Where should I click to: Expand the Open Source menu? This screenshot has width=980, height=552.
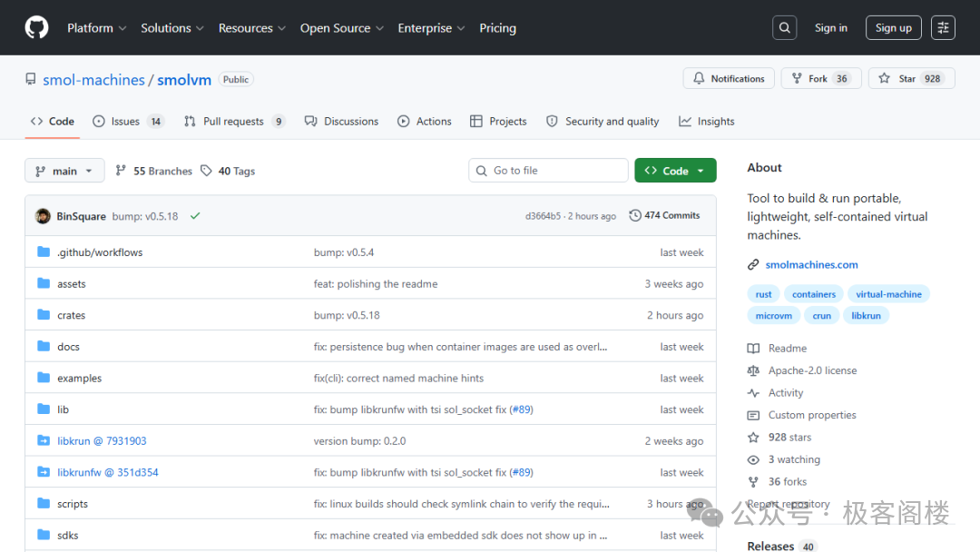pos(342,28)
